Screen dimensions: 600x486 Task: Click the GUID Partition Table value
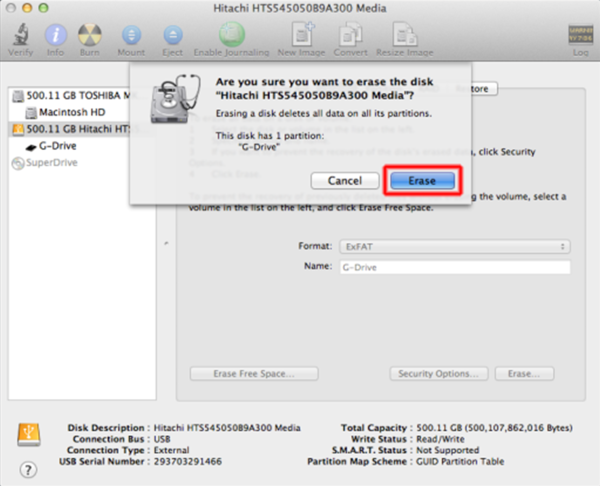click(460, 462)
